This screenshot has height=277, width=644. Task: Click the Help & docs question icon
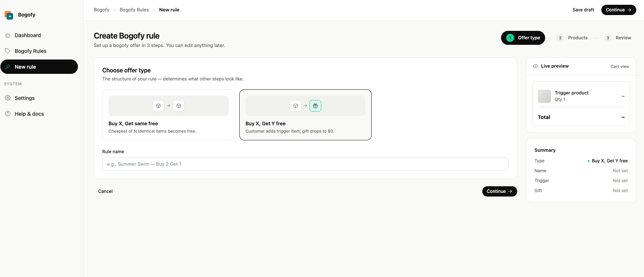click(x=8, y=114)
